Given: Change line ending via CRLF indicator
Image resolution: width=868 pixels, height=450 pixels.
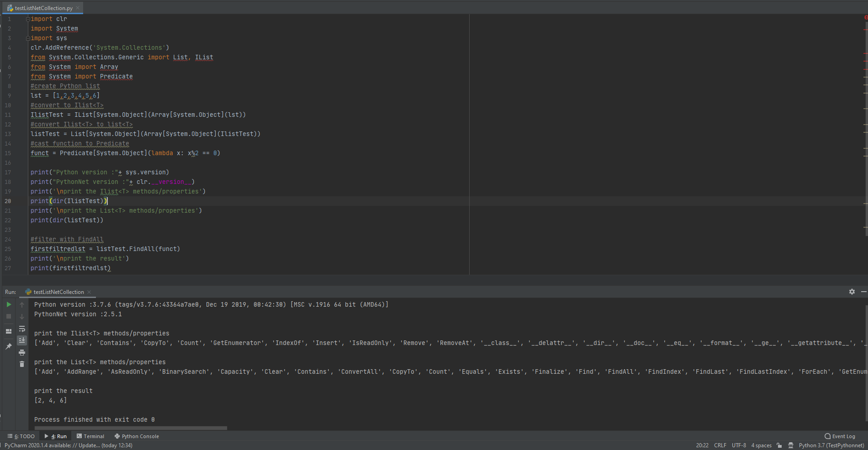Looking at the screenshot, I should pos(720,445).
